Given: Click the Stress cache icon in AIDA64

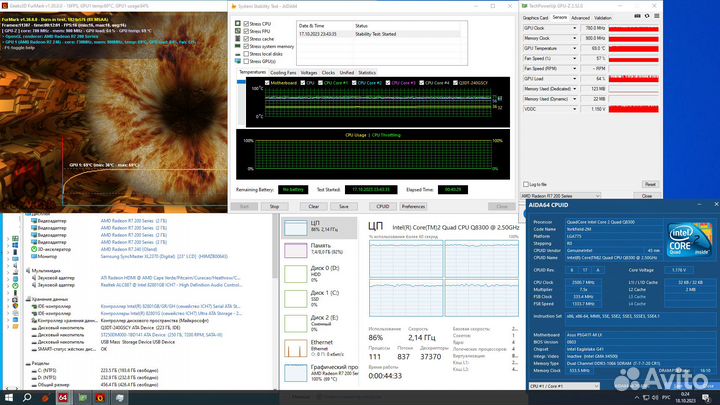Looking at the screenshot, I should [238, 39].
